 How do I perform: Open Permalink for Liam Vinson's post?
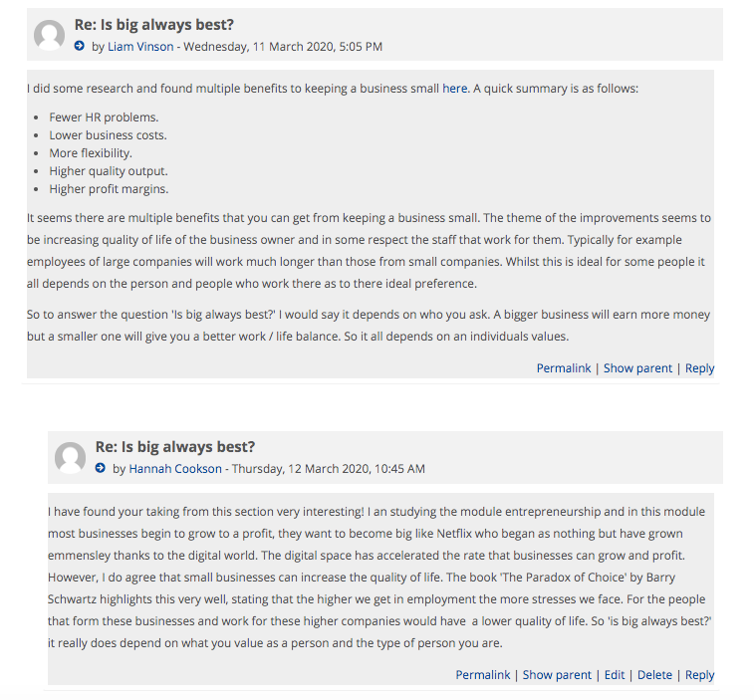click(564, 368)
